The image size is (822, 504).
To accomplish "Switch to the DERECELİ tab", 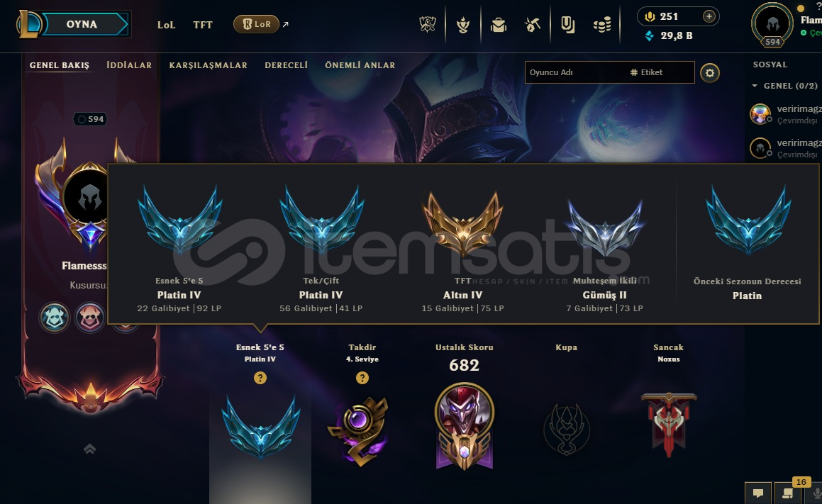I will pyautogui.click(x=287, y=65).
